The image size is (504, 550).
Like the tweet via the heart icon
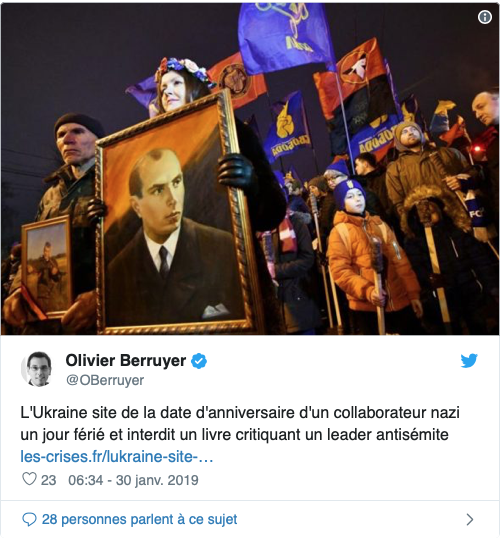click(29, 479)
